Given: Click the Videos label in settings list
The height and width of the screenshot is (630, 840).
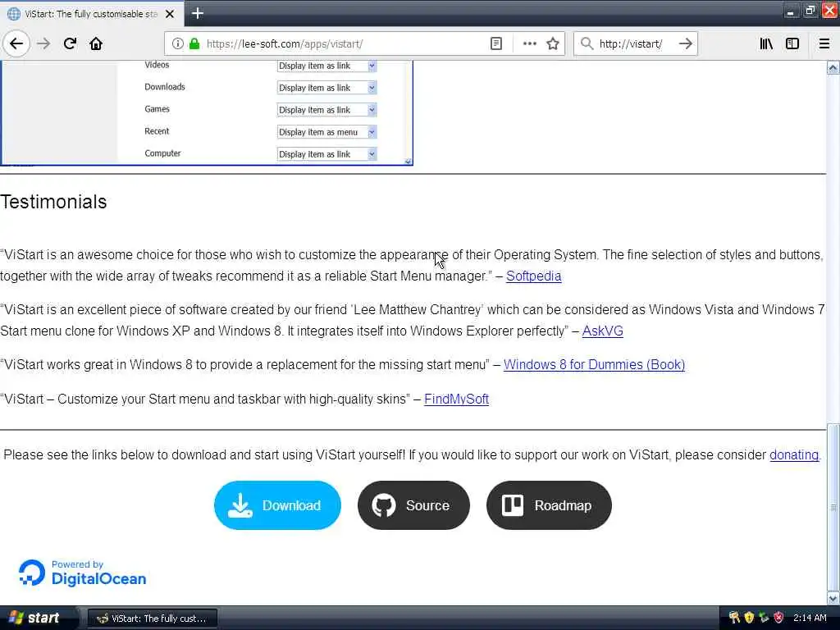Looking at the screenshot, I should (x=157, y=65).
